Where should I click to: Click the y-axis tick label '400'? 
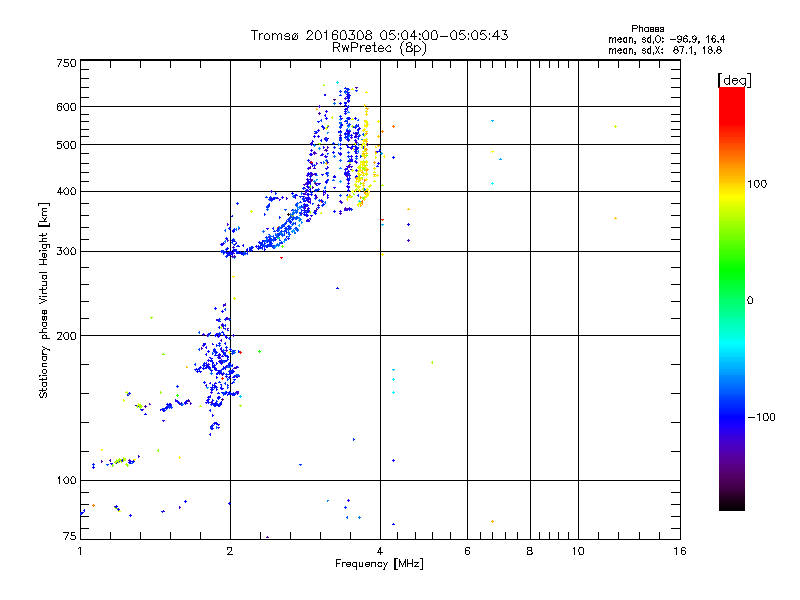(x=67, y=191)
